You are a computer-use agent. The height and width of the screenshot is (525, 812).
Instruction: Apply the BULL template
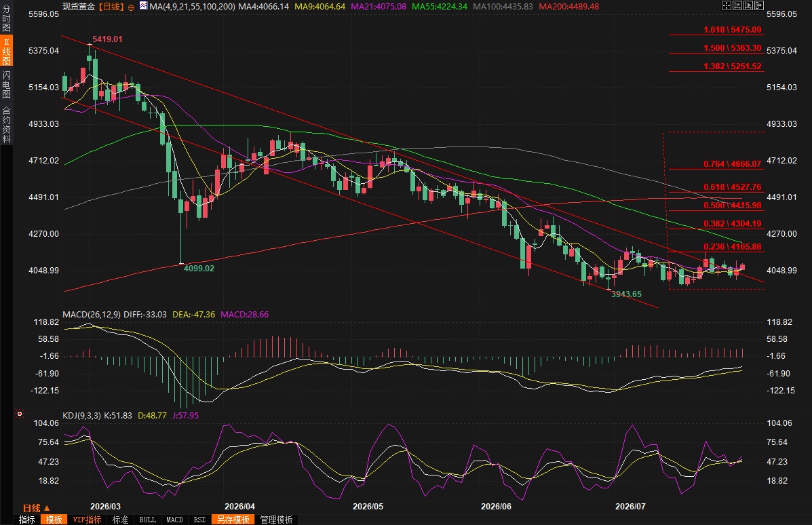click(148, 520)
